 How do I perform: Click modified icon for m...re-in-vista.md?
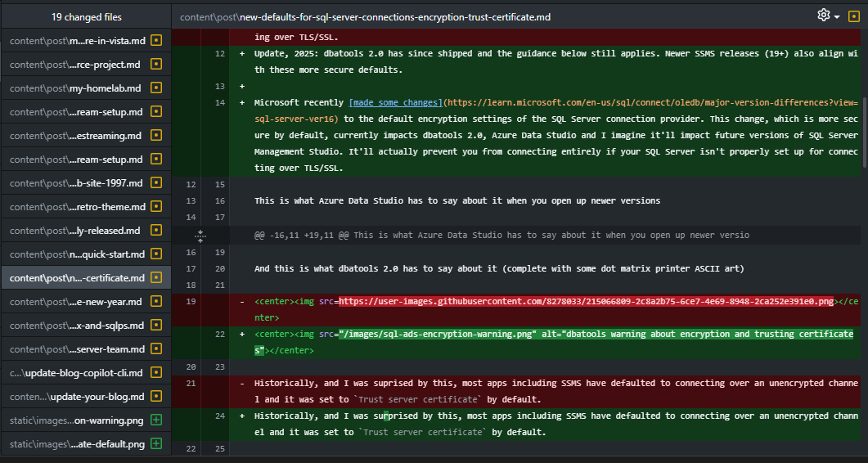pyautogui.click(x=156, y=40)
